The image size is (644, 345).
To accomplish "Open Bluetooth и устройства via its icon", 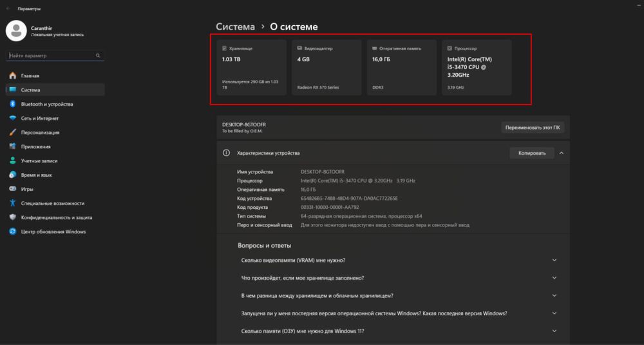I will [13, 104].
